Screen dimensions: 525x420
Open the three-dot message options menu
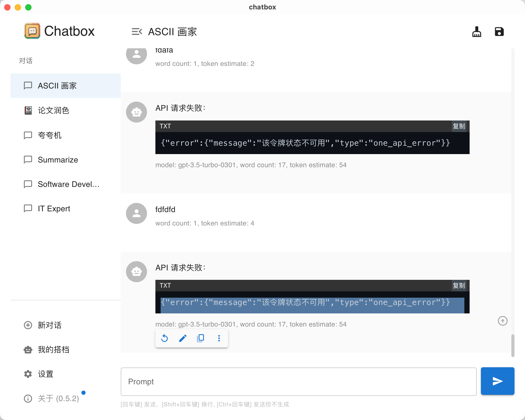point(219,338)
